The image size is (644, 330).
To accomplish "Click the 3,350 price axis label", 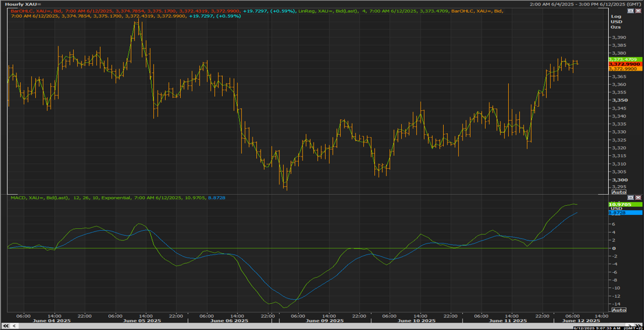I will click(x=618, y=100).
